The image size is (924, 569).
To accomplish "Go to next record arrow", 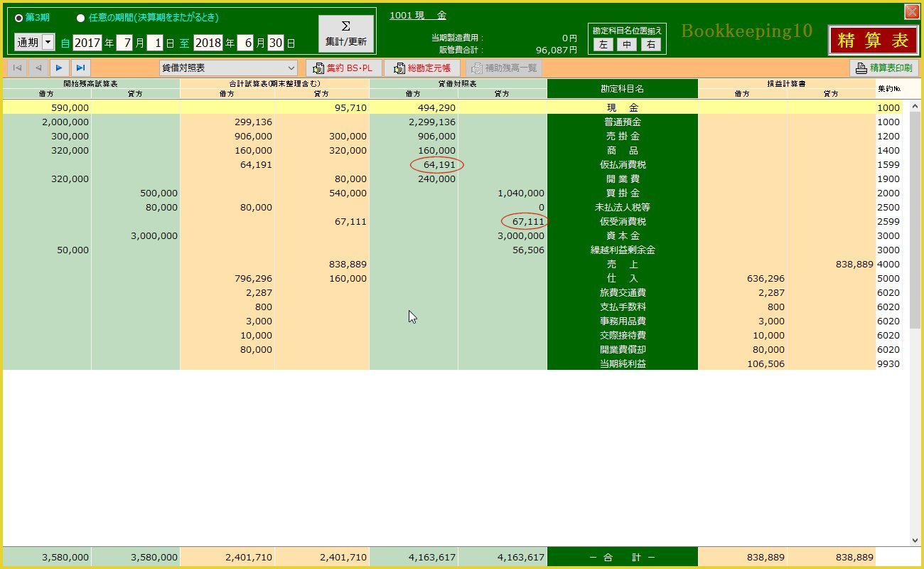I will point(59,68).
